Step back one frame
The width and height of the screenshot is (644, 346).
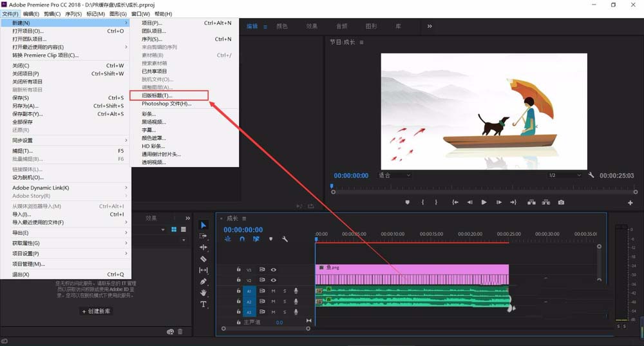coord(470,202)
